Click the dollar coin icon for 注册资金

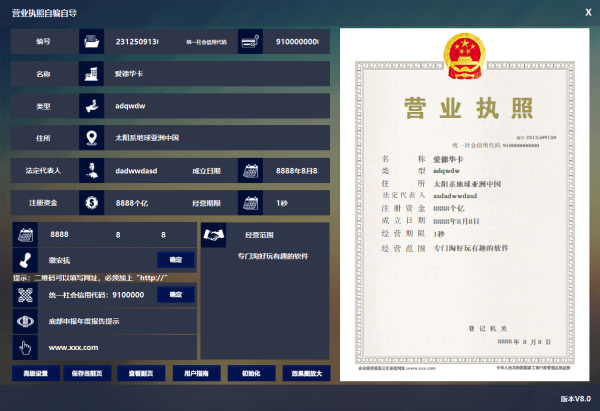[x=91, y=203]
